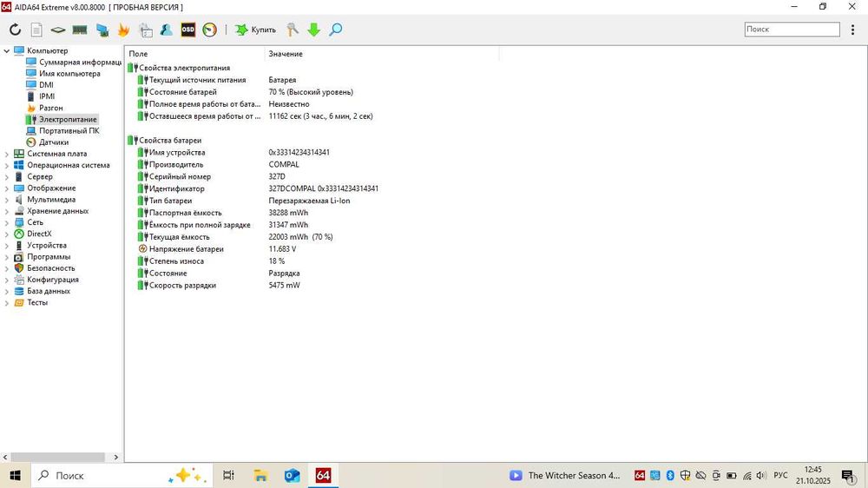Open Портативный ПК tree item

tap(69, 131)
